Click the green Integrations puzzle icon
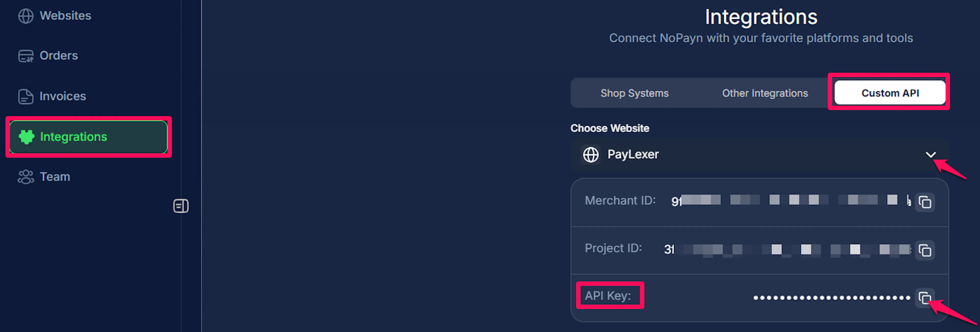Image resolution: width=980 pixels, height=332 pixels. pyautogui.click(x=27, y=137)
